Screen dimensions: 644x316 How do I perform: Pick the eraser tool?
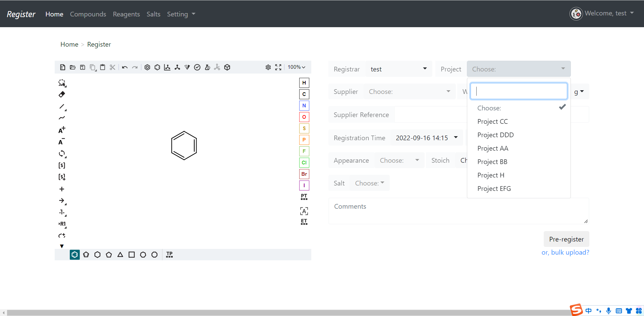[62, 94]
